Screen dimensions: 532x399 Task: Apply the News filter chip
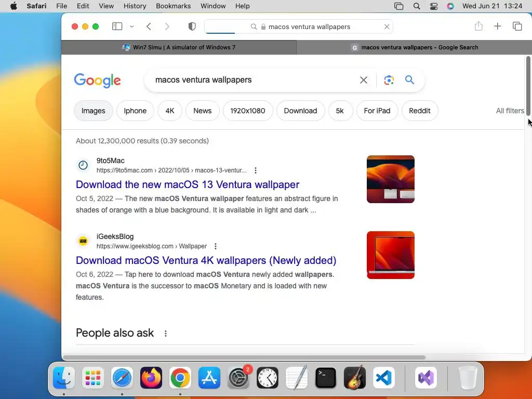(202, 111)
